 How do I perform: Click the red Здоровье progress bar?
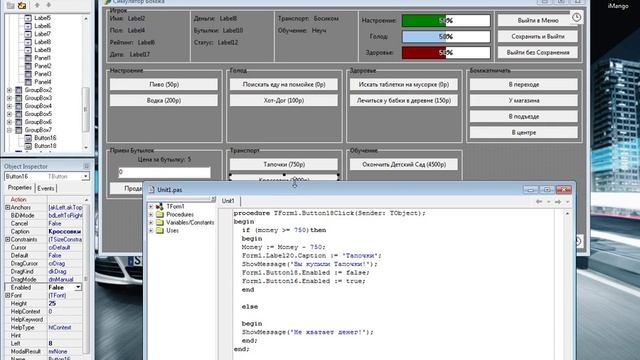tap(446, 53)
